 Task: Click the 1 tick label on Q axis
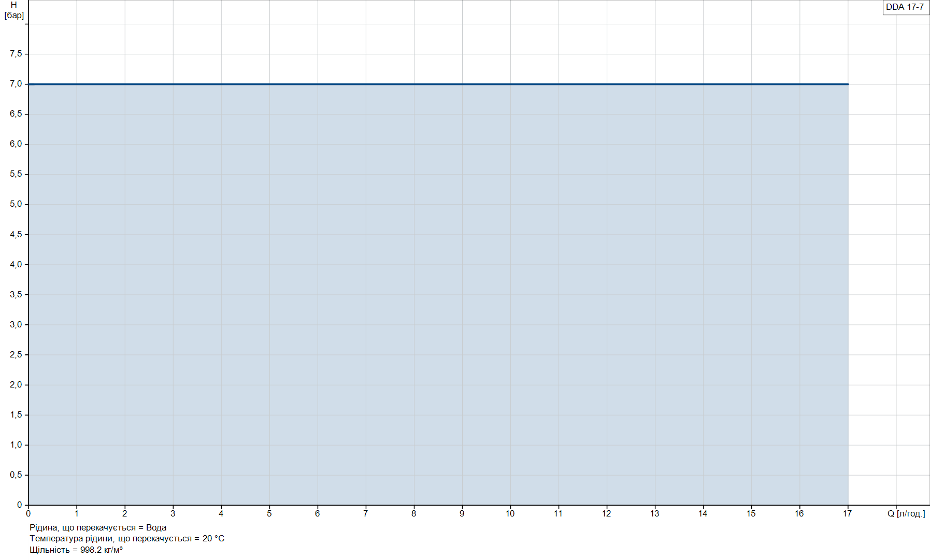click(x=76, y=513)
